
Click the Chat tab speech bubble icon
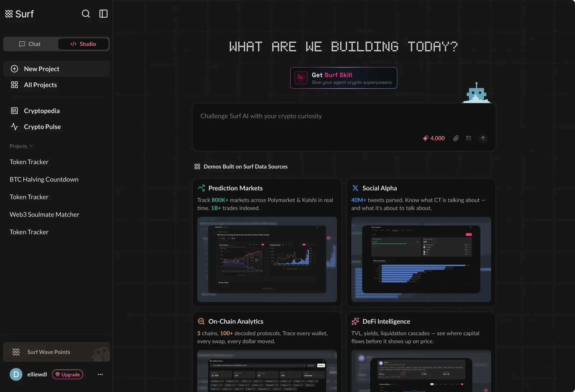tap(22, 44)
